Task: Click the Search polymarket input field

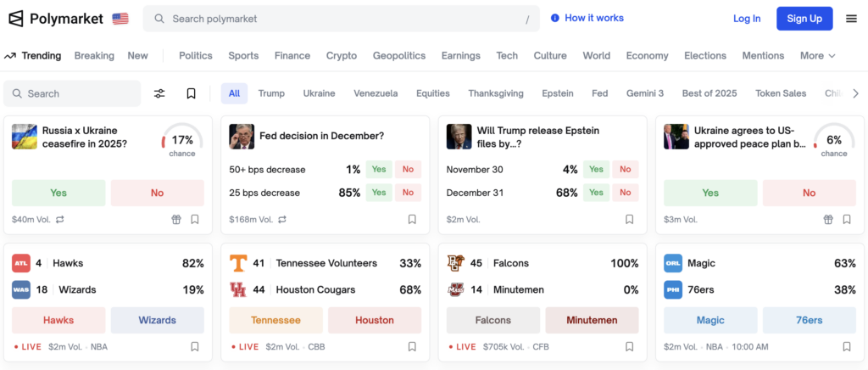Action: (x=339, y=19)
